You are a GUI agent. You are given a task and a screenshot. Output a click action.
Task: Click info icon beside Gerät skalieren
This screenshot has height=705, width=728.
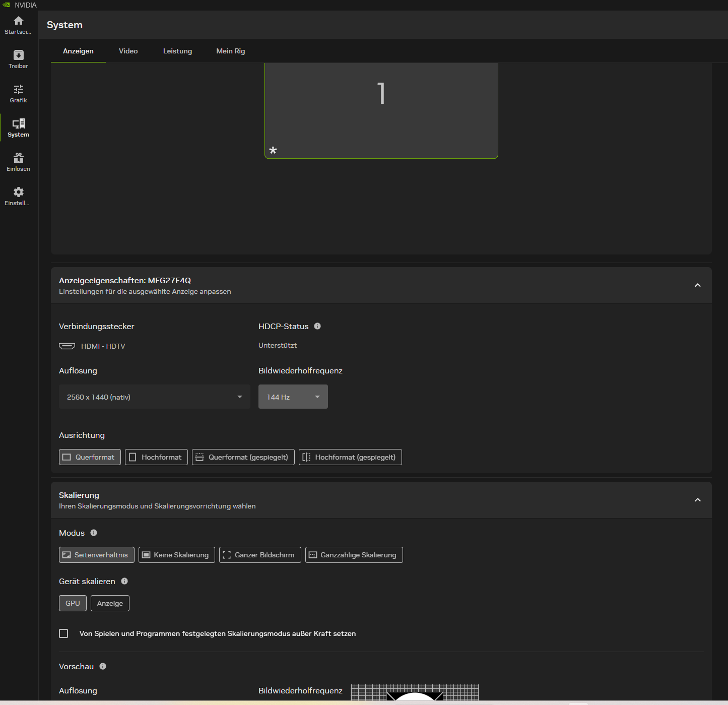coord(124,581)
